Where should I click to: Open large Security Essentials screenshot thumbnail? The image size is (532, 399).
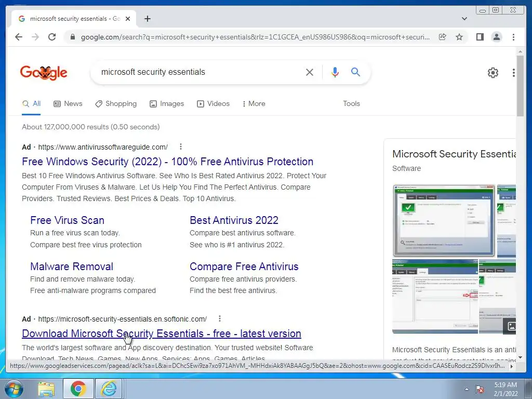tap(444, 221)
